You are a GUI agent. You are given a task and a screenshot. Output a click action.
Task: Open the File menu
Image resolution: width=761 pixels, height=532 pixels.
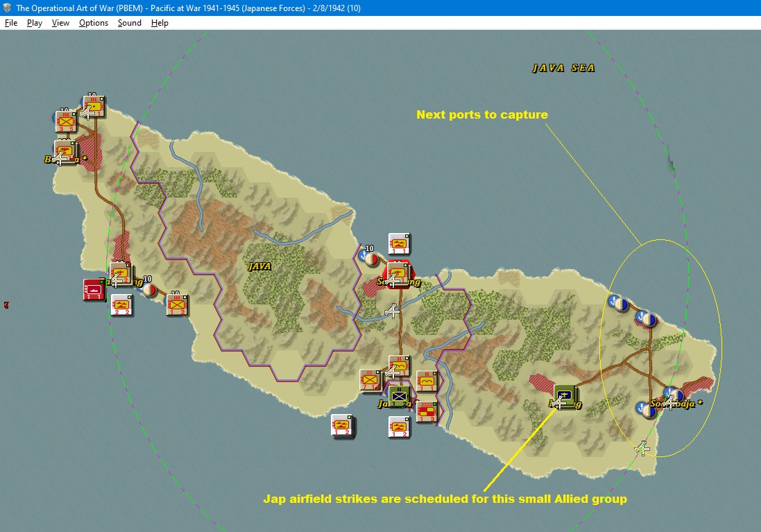coord(10,23)
